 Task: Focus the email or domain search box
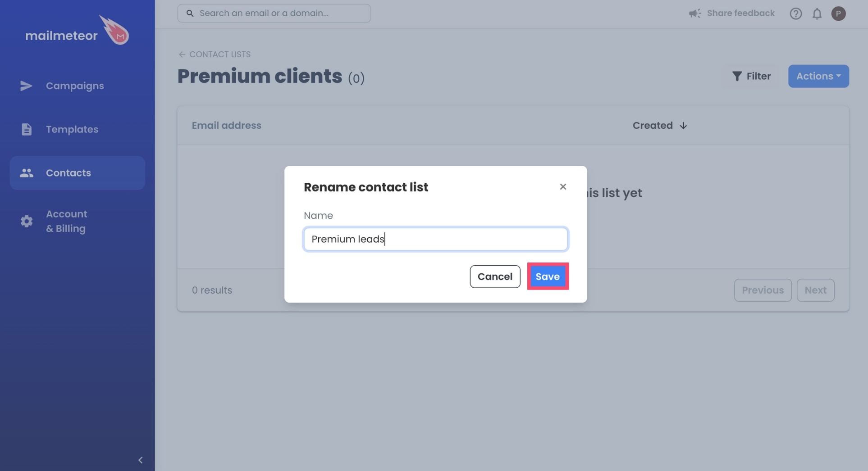274,14
